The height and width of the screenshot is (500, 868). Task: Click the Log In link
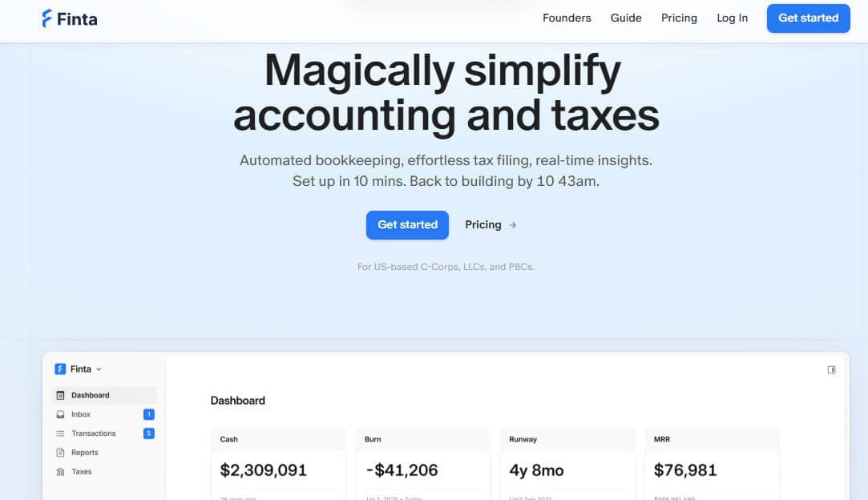coord(732,18)
